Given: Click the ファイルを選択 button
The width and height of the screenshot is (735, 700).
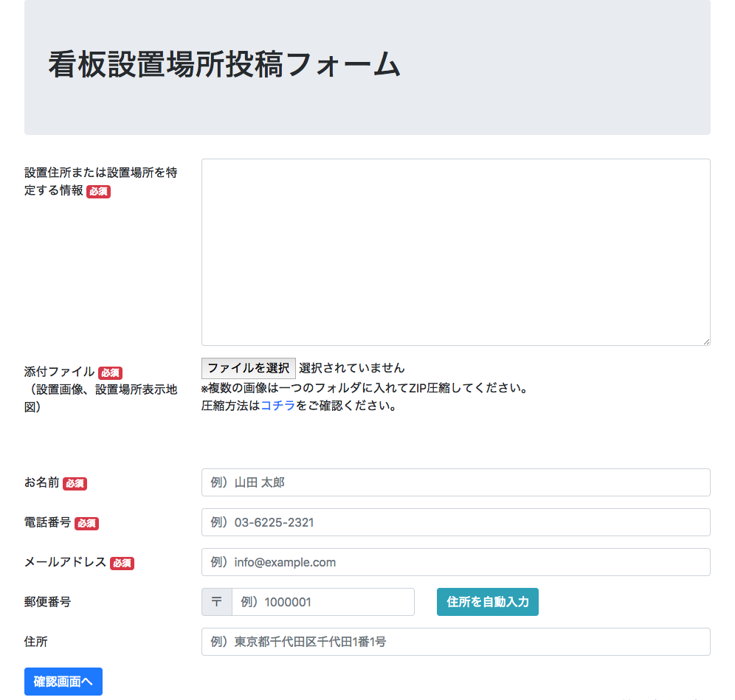Looking at the screenshot, I should (x=249, y=368).
